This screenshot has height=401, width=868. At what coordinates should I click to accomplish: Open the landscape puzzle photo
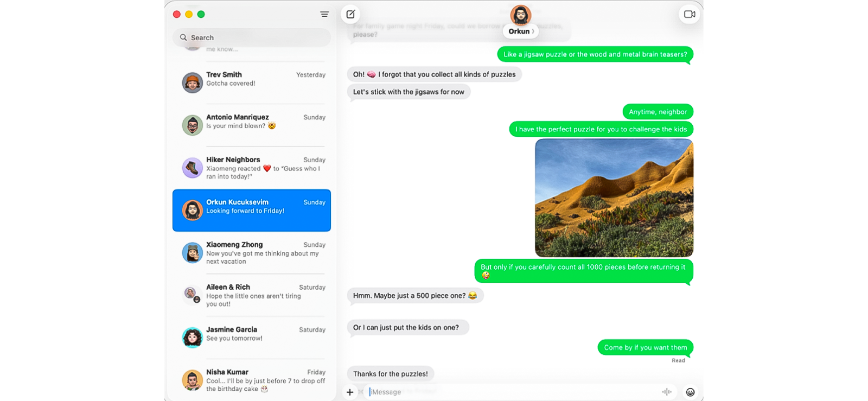click(x=614, y=198)
